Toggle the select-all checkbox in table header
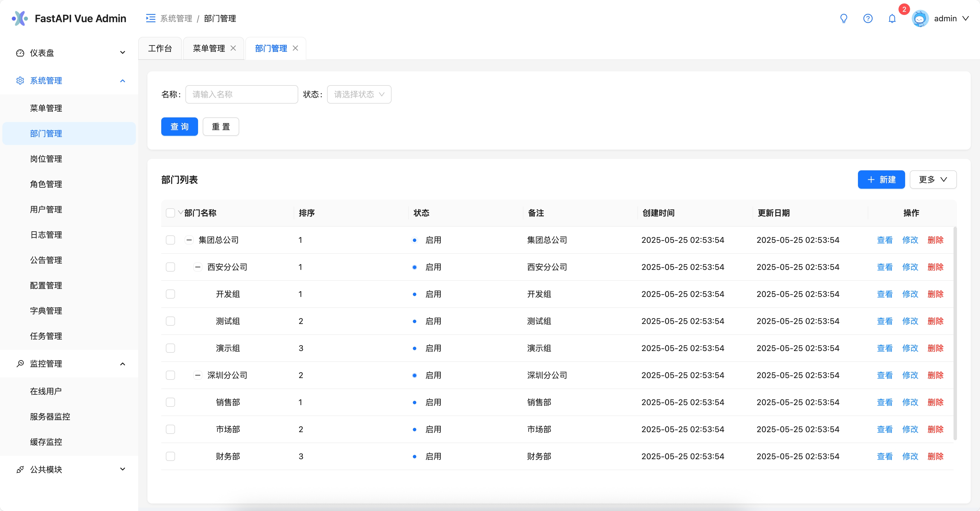The image size is (980, 511). [x=170, y=213]
